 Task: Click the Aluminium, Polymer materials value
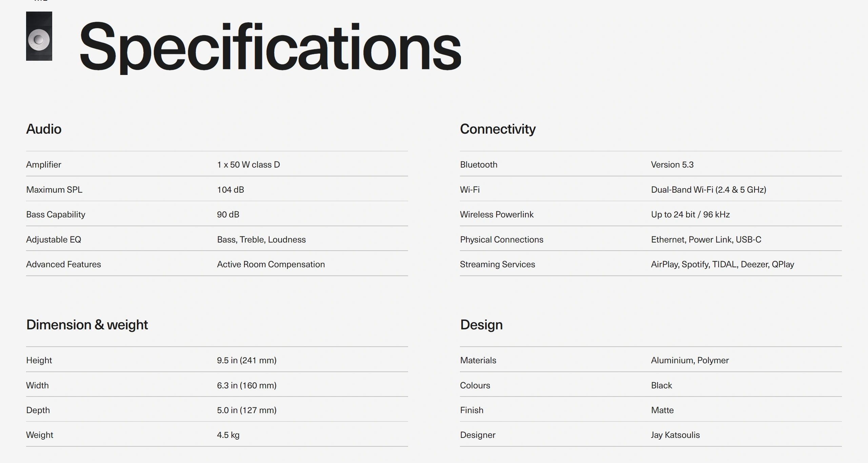689,360
